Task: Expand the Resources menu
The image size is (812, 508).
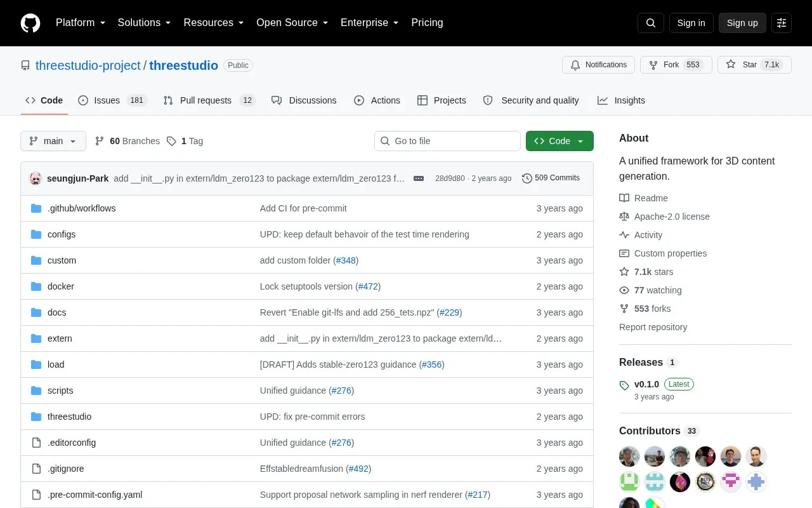Action: tap(214, 23)
